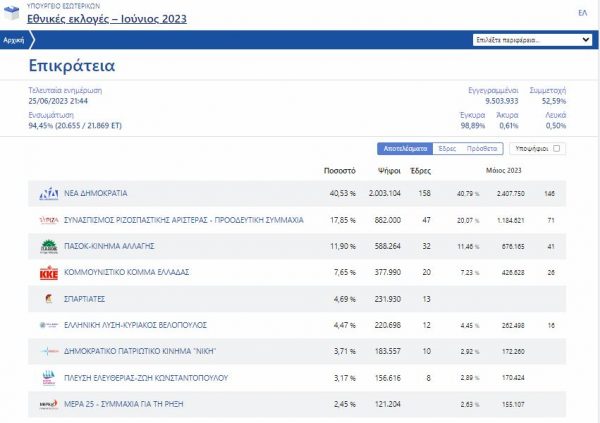Image resolution: width=600 pixels, height=423 pixels.
Task: Click the ΝΙΚΗ party logo
Action: click(49, 351)
